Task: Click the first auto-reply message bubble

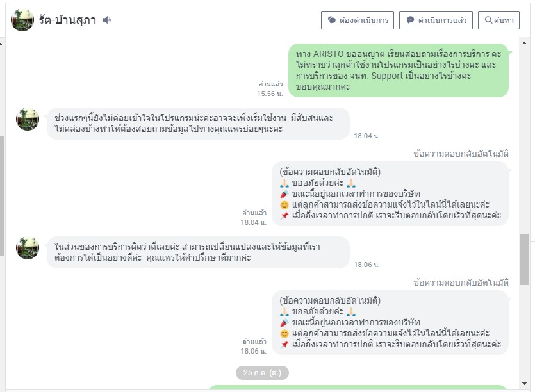Action: (x=390, y=193)
